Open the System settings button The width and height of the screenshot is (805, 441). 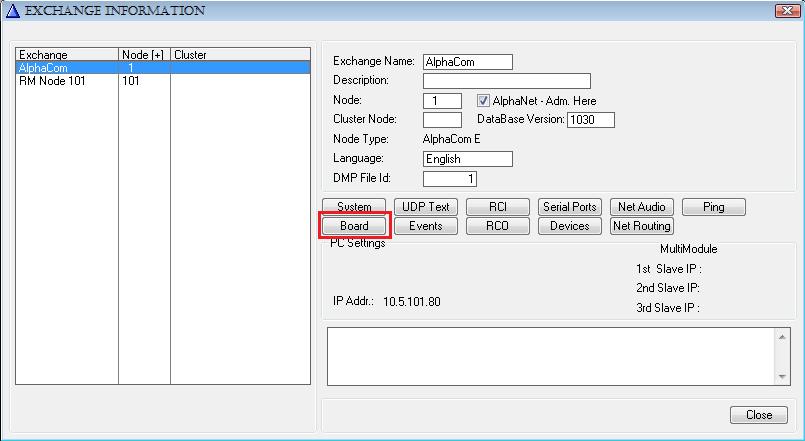354,206
